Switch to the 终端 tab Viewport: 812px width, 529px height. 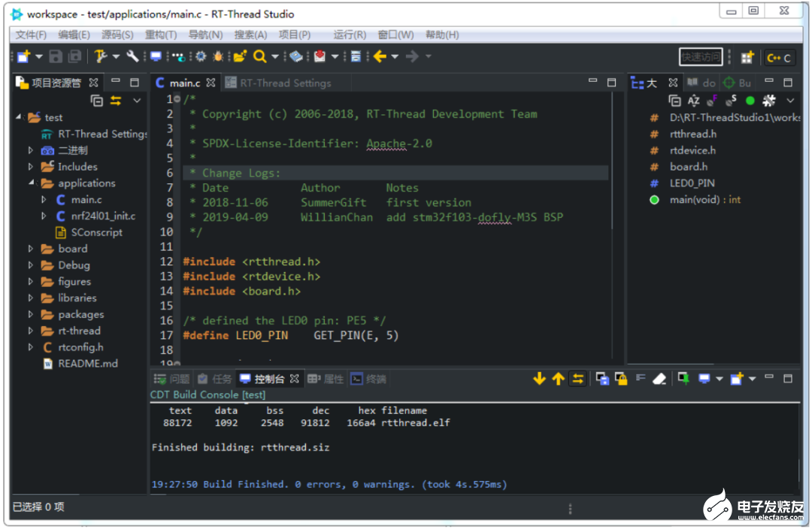(368, 379)
